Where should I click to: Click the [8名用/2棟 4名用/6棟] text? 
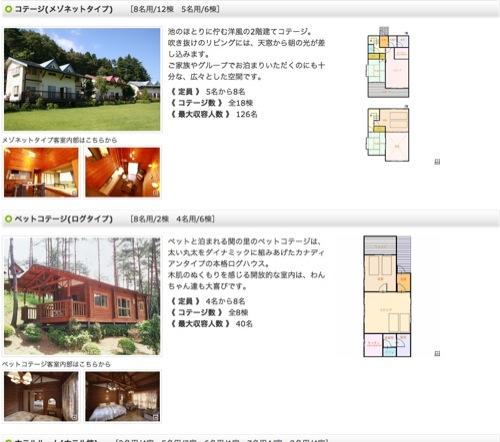pyautogui.click(x=172, y=219)
